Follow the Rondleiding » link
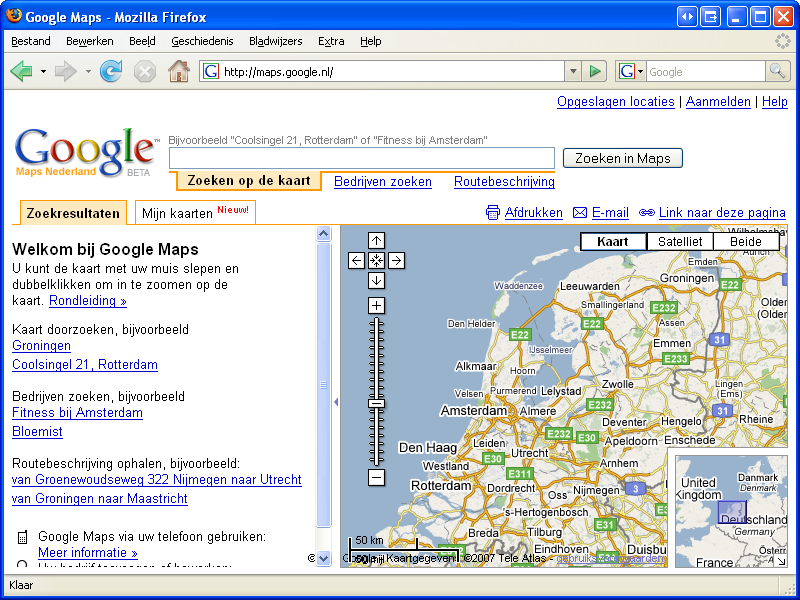 pos(88,301)
